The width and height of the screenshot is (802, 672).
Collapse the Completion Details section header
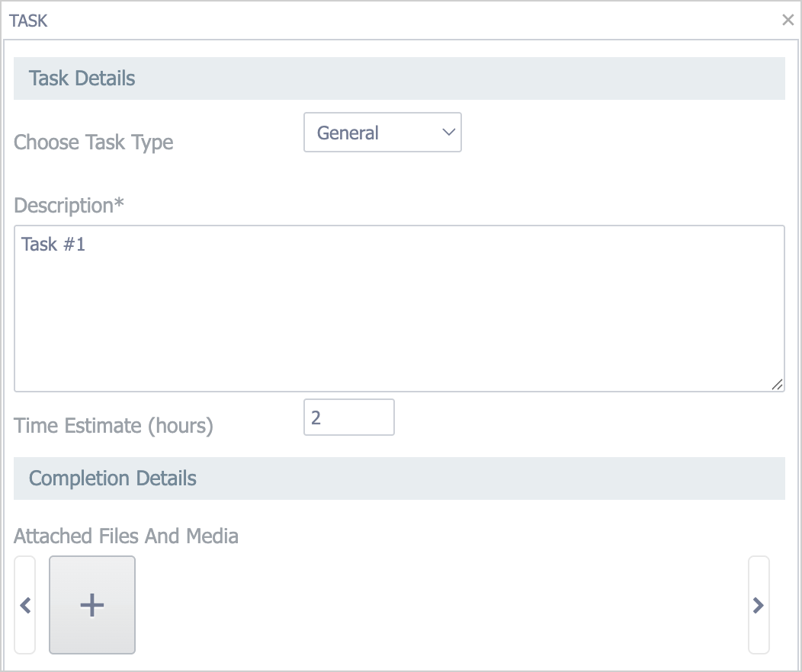pos(112,478)
